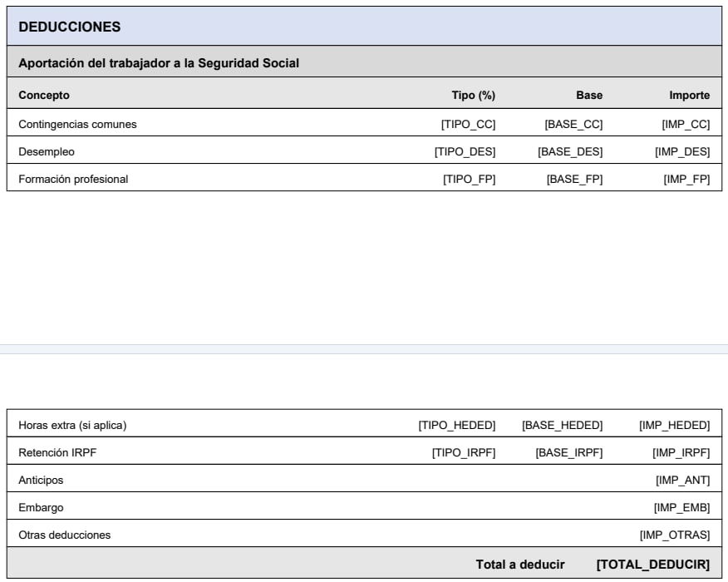This screenshot has height=582, width=728.
Task: Select the Contingencias comunes row label
Action: click(x=77, y=123)
